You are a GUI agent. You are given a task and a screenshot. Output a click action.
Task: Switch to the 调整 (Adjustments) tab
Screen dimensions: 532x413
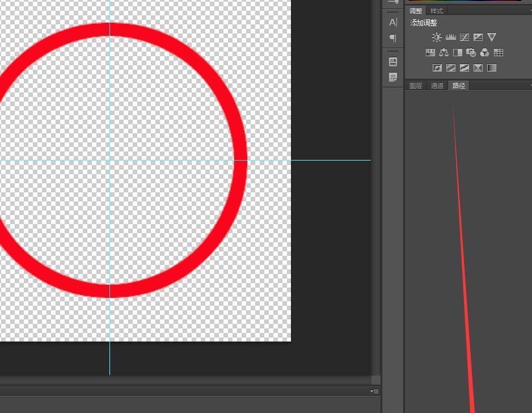pyautogui.click(x=415, y=11)
